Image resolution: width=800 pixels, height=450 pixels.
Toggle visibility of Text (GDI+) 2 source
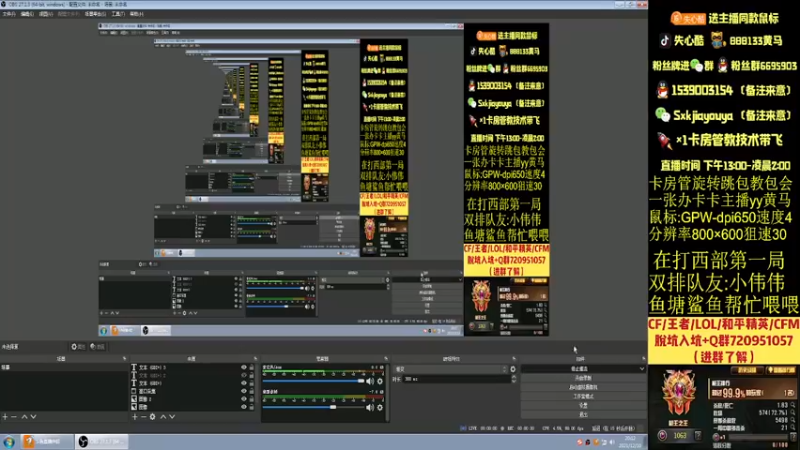point(243,375)
